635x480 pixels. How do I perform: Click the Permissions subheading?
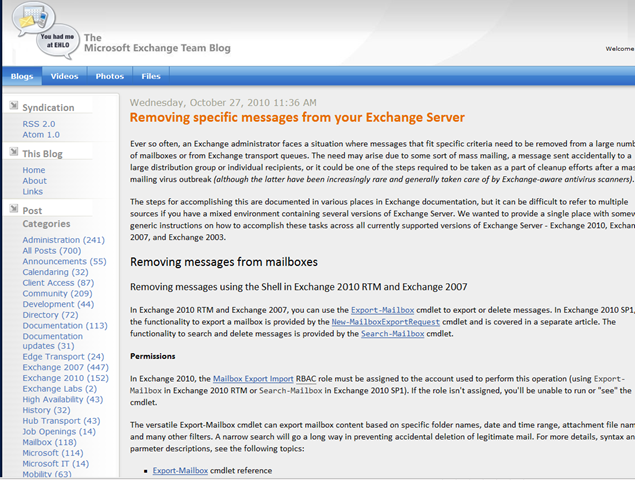point(153,356)
